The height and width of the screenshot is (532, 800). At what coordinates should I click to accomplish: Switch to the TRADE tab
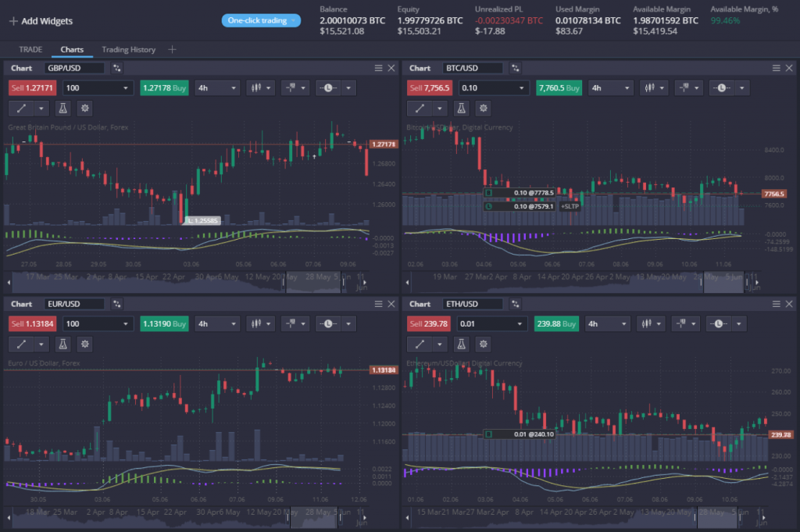[x=30, y=49]
